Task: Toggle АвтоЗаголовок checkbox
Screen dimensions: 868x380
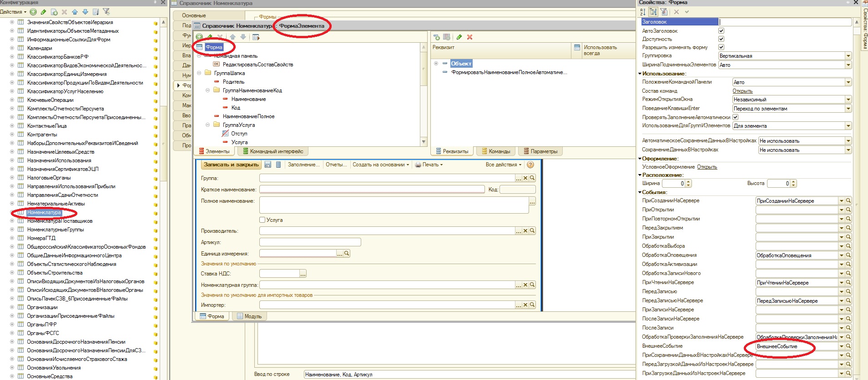Action: click(721, 31)
